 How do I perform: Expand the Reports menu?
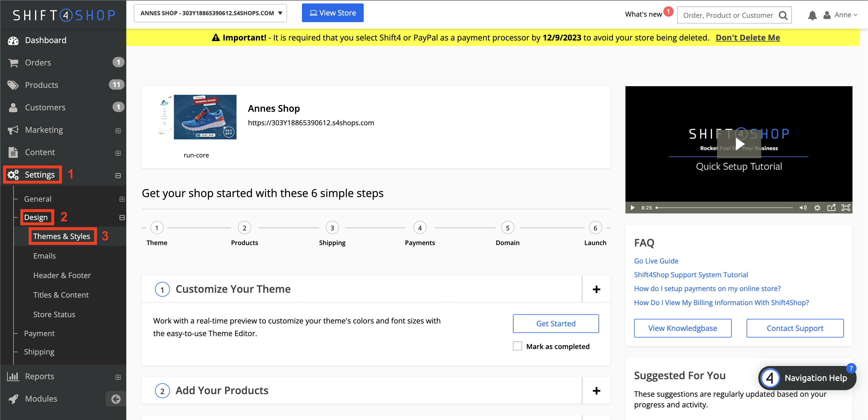point(118,377)
